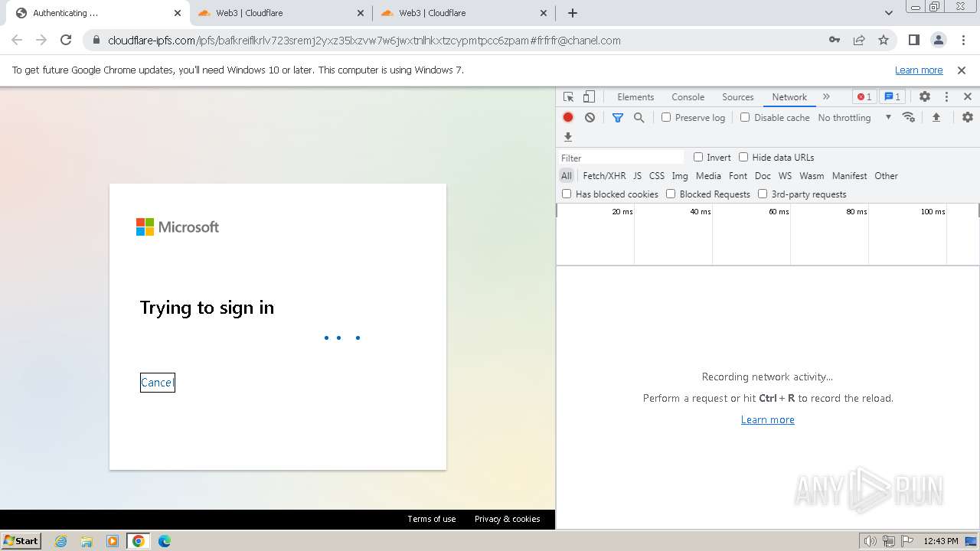Open the Chrome three-dot menu
The height and width of the screenshot is (551, 980).
click(x=962, y=41)
